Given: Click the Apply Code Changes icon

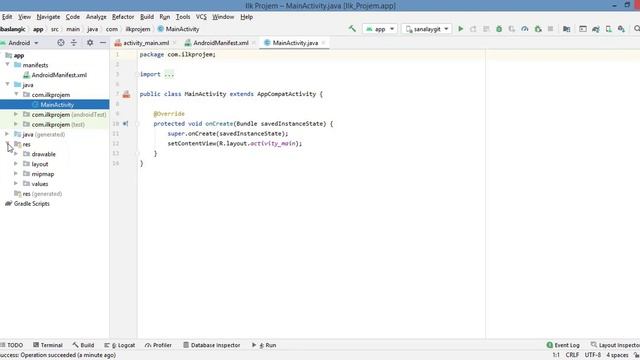Looking at the screenshot, I should [486, 29].
